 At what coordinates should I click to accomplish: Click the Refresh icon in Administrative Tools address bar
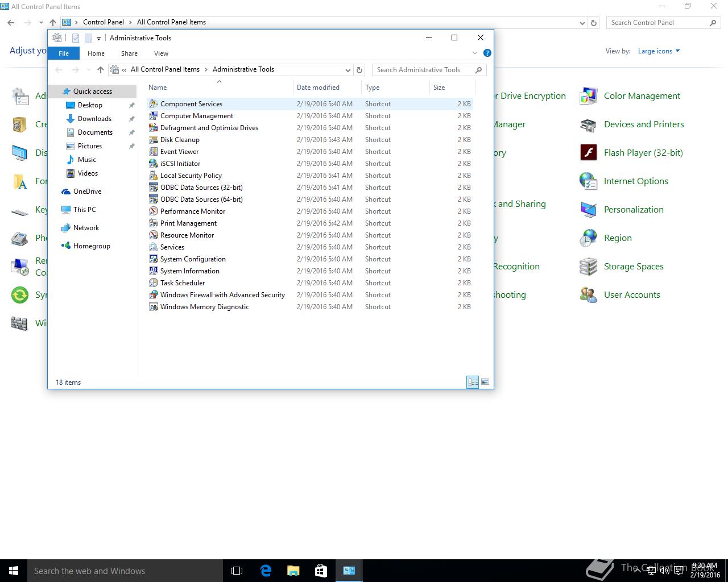pyautogui.click(x=359, y=70)
